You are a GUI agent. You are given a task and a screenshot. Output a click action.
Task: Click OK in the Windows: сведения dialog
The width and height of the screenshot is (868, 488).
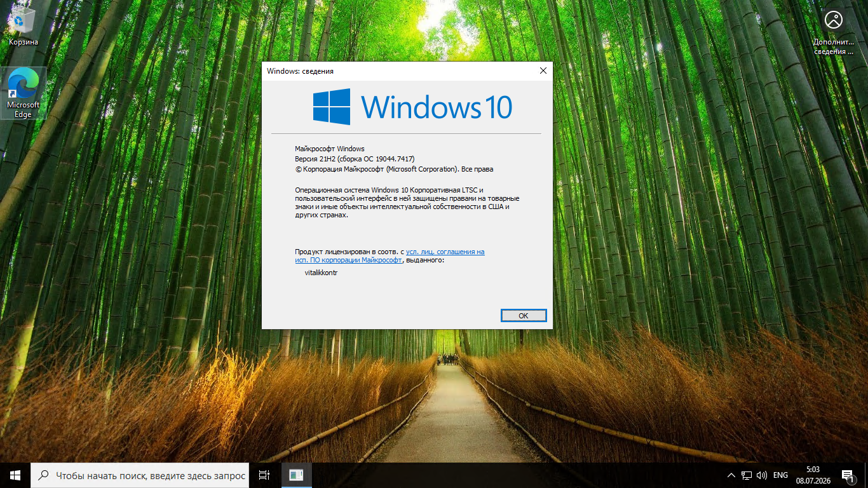click(x=523, y=315)
